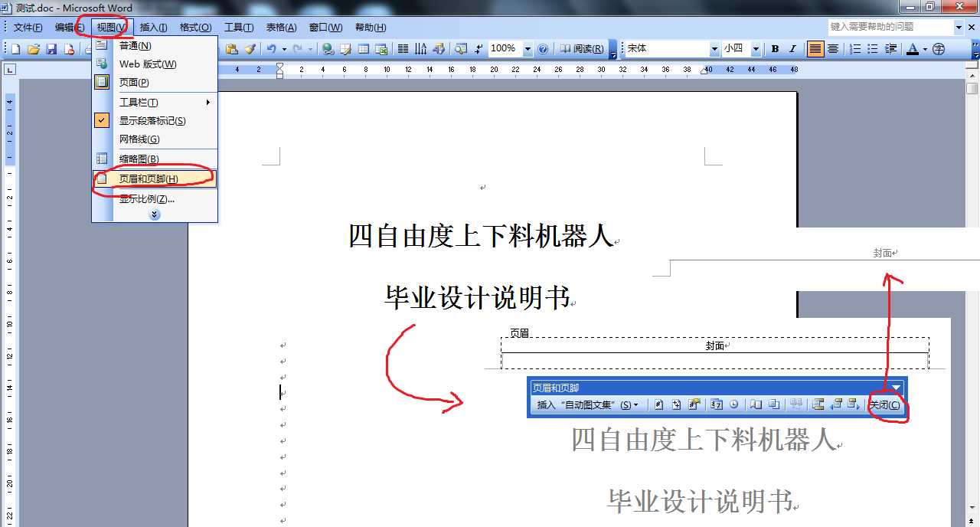Open the Drawing toolbar icon
The height and width of the screenshot is (527, 980).
click(439, 49)
